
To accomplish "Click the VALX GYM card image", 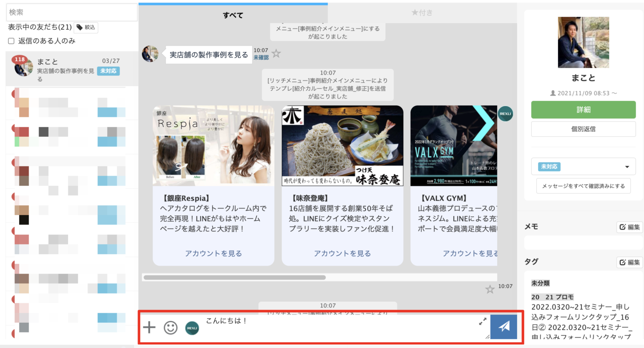I will point(454,146).
